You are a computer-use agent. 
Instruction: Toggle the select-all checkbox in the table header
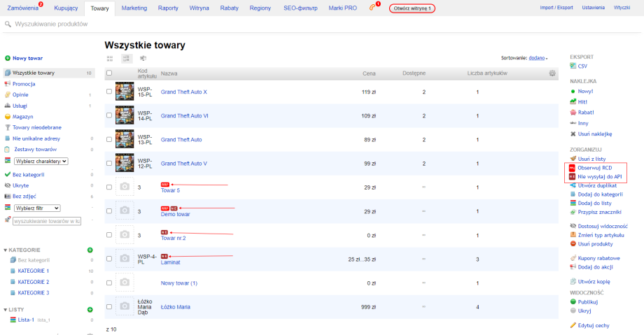coord(108,73)
